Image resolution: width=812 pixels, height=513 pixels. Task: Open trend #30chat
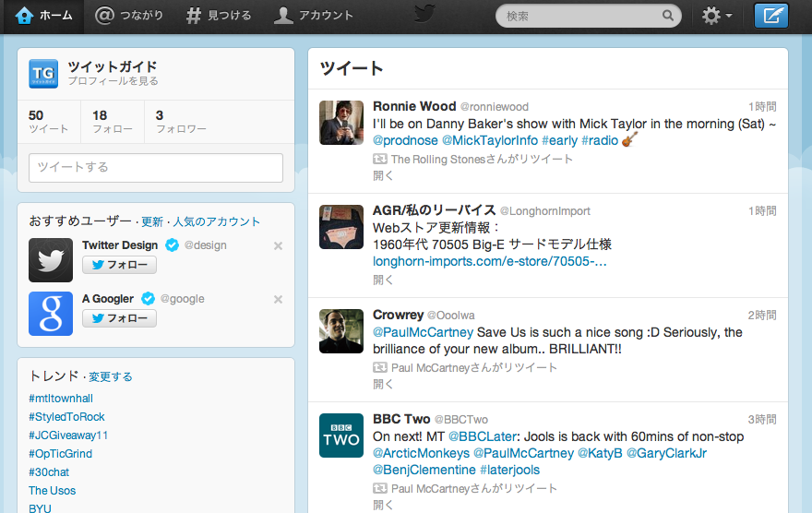[x=49, y=472]
